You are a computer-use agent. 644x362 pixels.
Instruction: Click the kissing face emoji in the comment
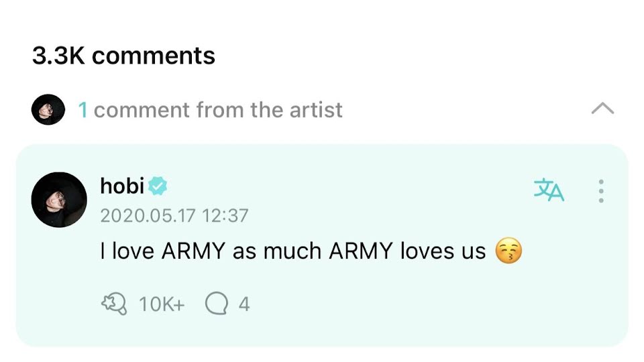pyautogui.click(x=508, y=251)
